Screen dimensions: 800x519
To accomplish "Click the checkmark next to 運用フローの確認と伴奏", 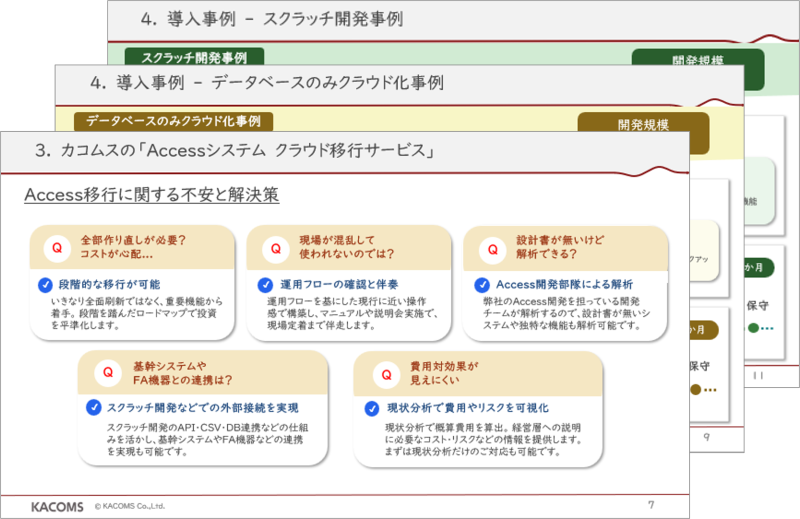I will 265,284.
